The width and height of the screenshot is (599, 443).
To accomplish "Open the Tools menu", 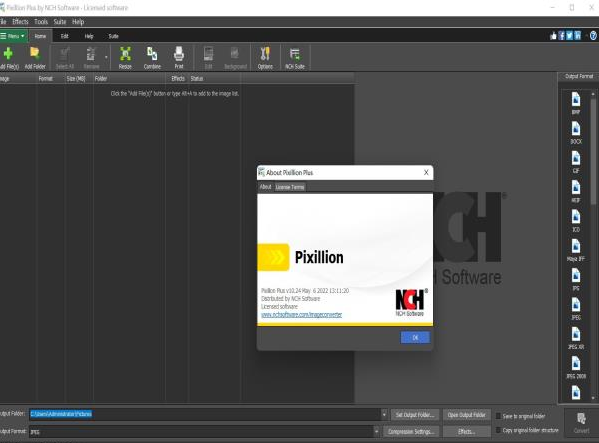I will click(41, 22).
